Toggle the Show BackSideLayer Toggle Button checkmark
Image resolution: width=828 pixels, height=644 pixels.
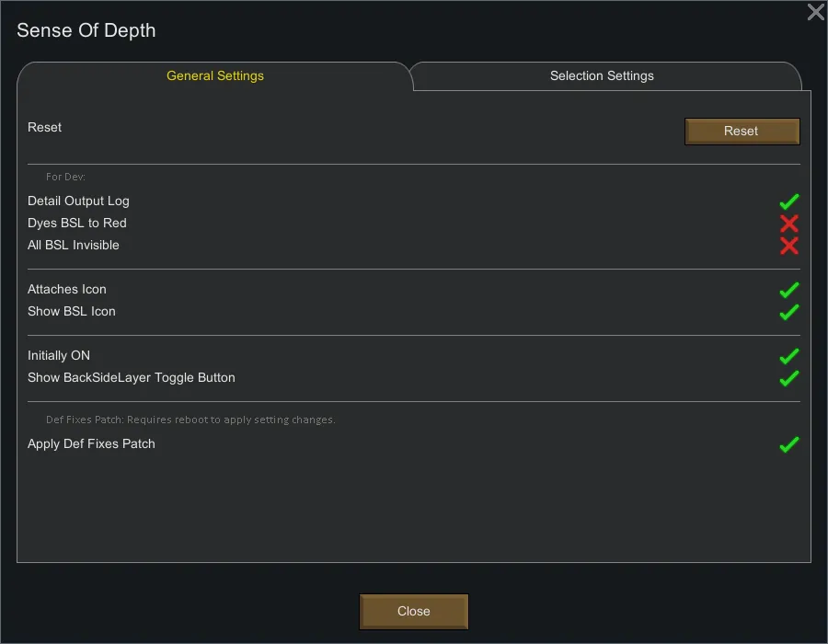pyautogui.click(x=788, y=378)
